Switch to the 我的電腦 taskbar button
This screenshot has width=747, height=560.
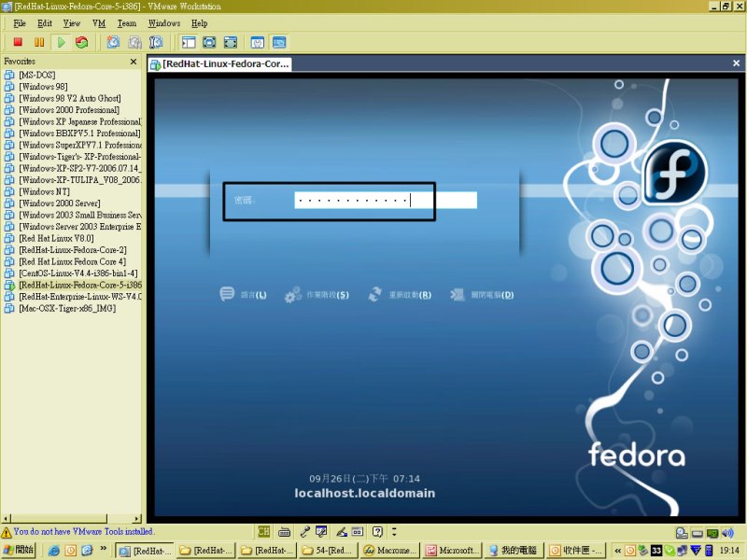click(514, 551)
